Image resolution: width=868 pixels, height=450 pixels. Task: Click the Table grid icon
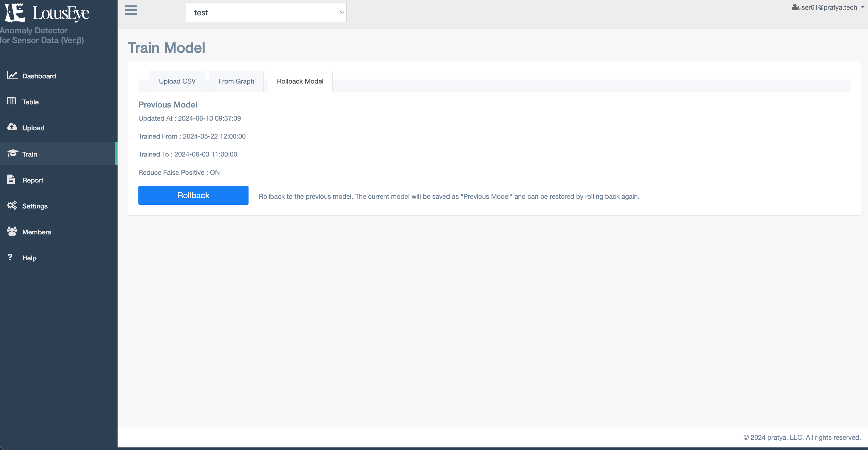tap(11, 101)
